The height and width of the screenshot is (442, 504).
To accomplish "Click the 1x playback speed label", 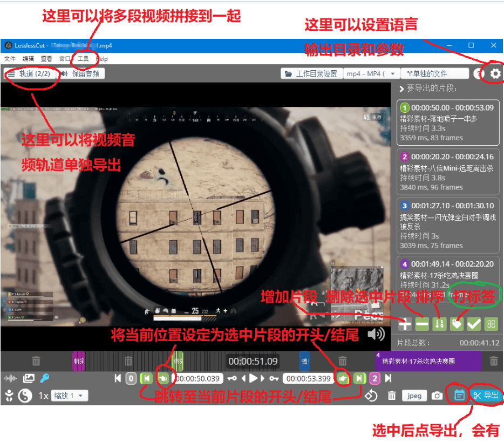I will (43, 396).
